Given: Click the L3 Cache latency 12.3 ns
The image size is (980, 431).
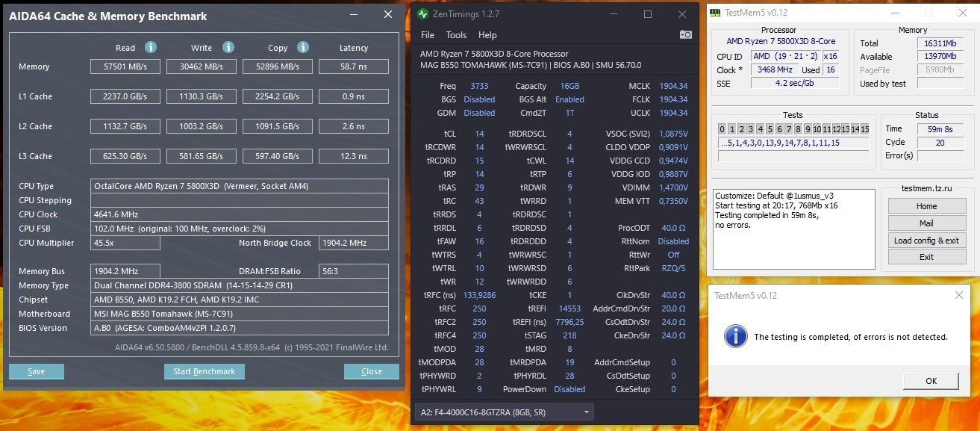Looking at the screenshot, I should click(354, 156).
